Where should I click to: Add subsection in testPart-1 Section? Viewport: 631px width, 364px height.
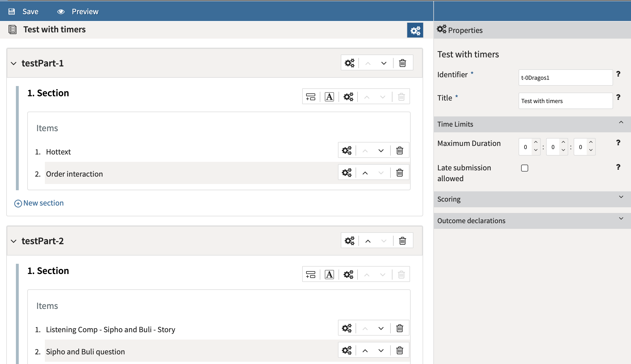(x=311, y=97)
